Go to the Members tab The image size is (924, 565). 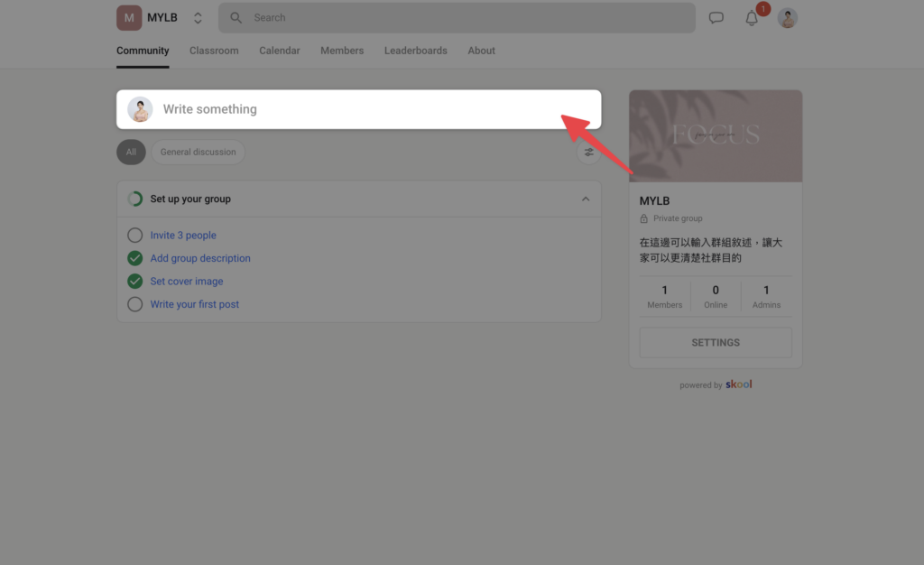tap(342, 51)
